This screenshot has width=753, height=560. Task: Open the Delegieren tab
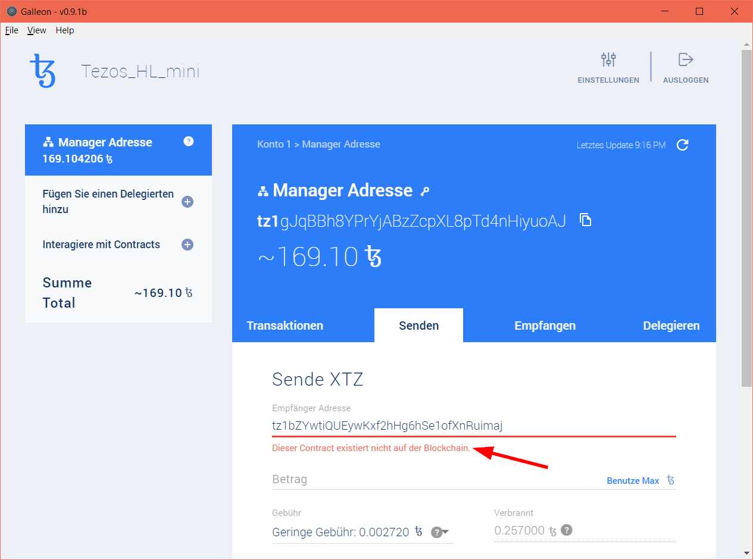point(671,326)
